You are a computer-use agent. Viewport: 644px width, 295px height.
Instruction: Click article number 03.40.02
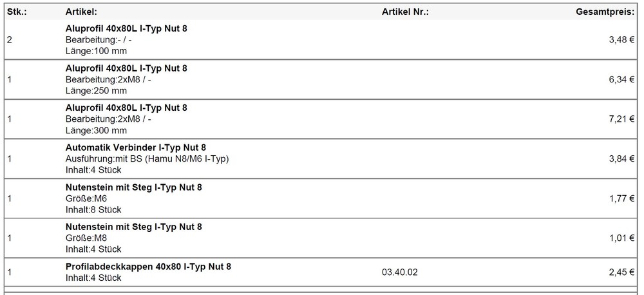point(399,272)
